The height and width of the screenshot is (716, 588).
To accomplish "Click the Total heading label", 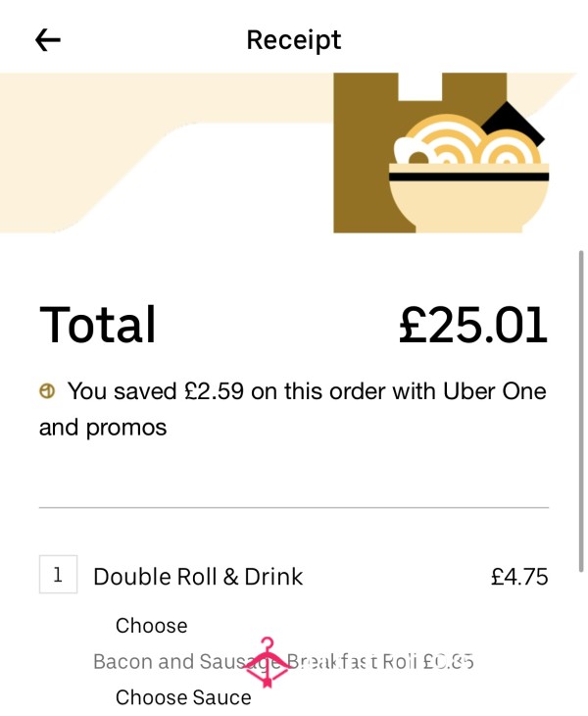I will tap(98, 325).
